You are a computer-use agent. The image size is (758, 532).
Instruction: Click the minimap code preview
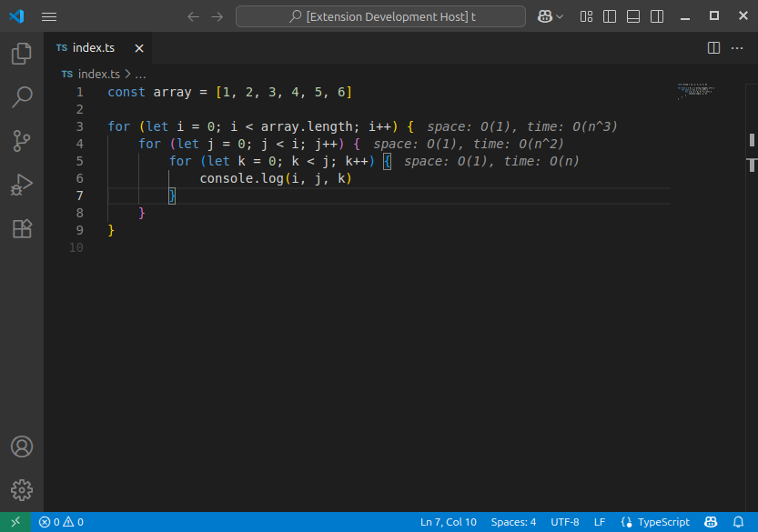[696, 91]
